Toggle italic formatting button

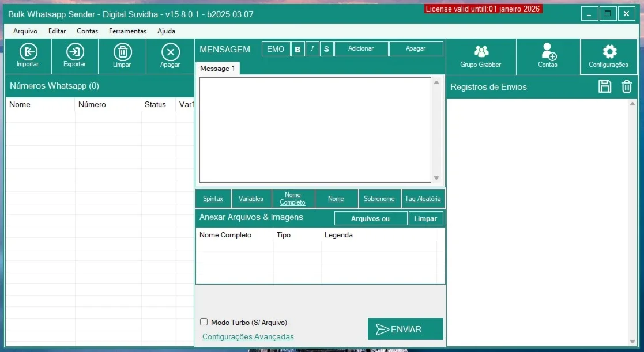[312, 49]
